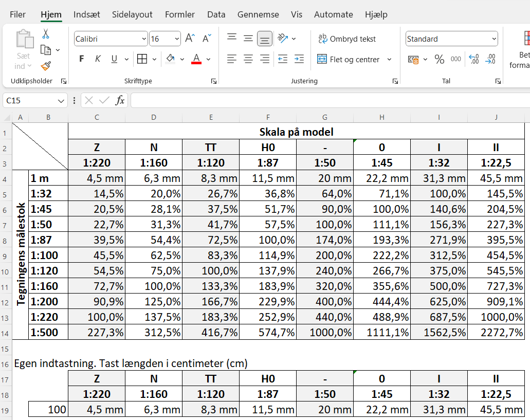530x420 pixels.
Task: Click Flet og centrer button
Action: click(x=348, y=60)
